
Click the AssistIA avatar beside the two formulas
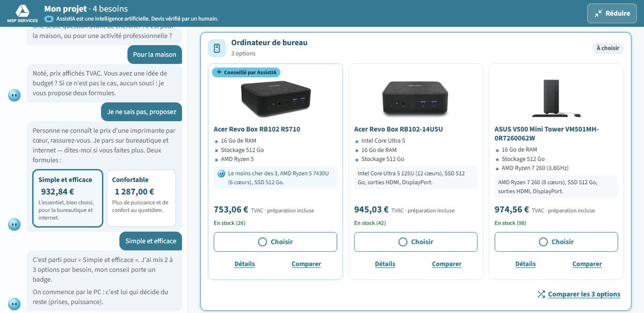click(14, 224)
